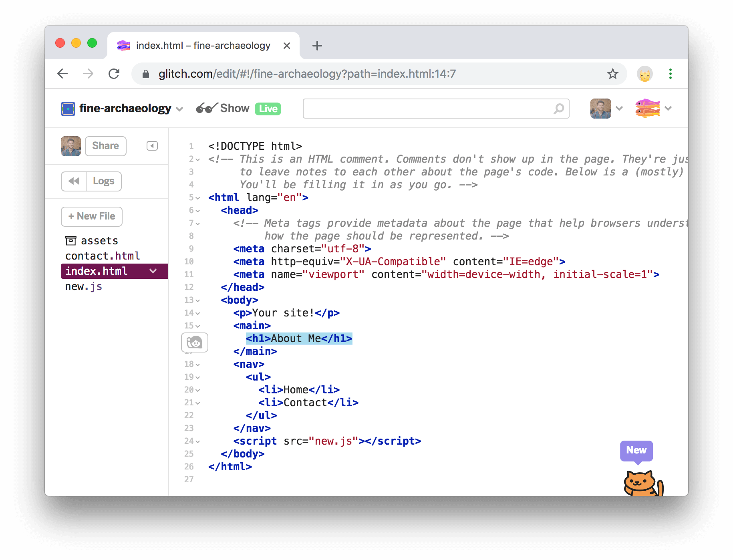Click the script src new.js line
This screenshot has height=560, width=733.
coord(327,441)
